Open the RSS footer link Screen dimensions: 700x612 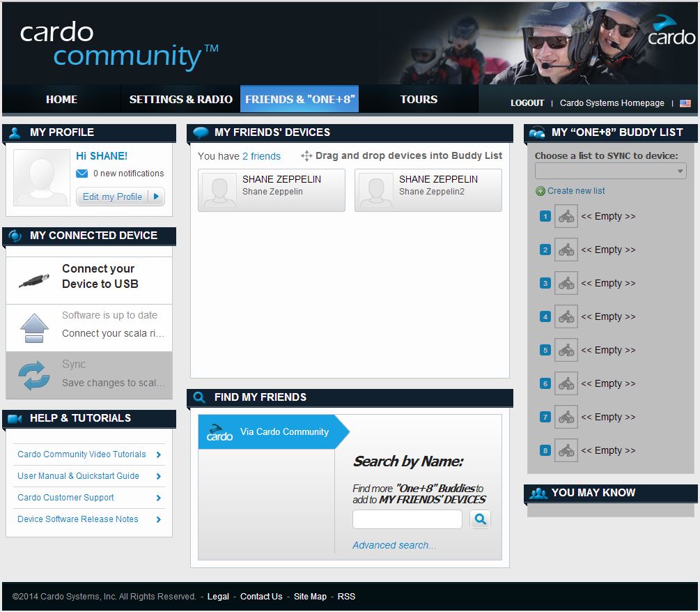click(346, 597)
